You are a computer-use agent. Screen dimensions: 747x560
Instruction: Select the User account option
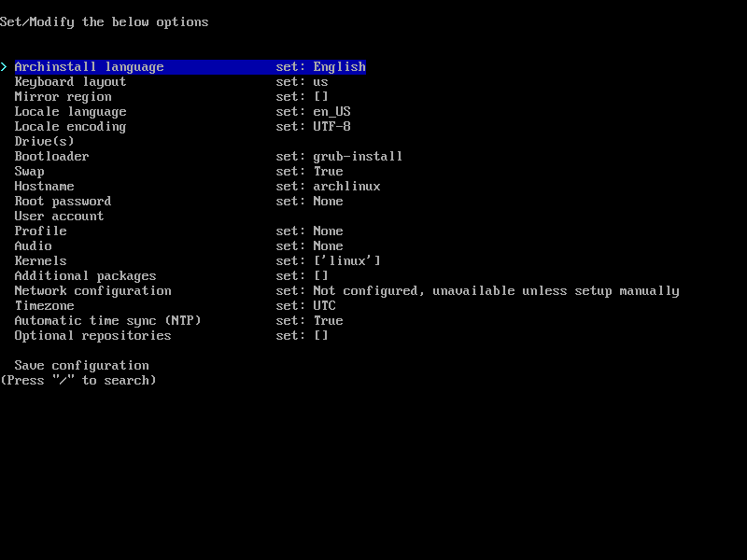pos(59,217)
